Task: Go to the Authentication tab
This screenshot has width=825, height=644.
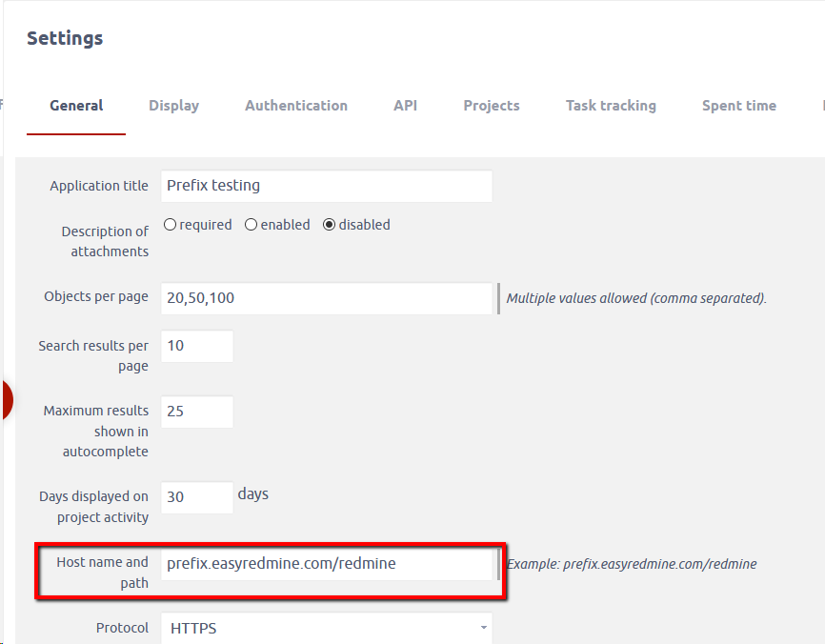Action: 296,106
